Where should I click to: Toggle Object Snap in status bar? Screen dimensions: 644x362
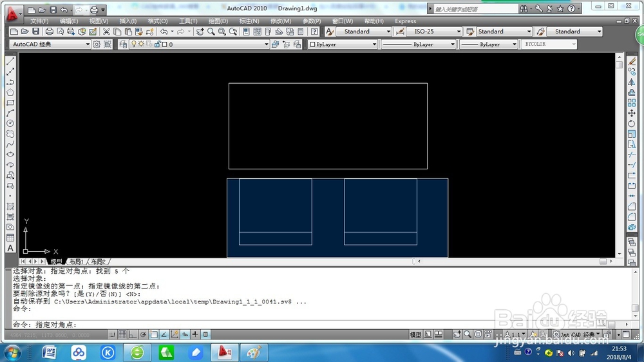(x=154, y=334)
